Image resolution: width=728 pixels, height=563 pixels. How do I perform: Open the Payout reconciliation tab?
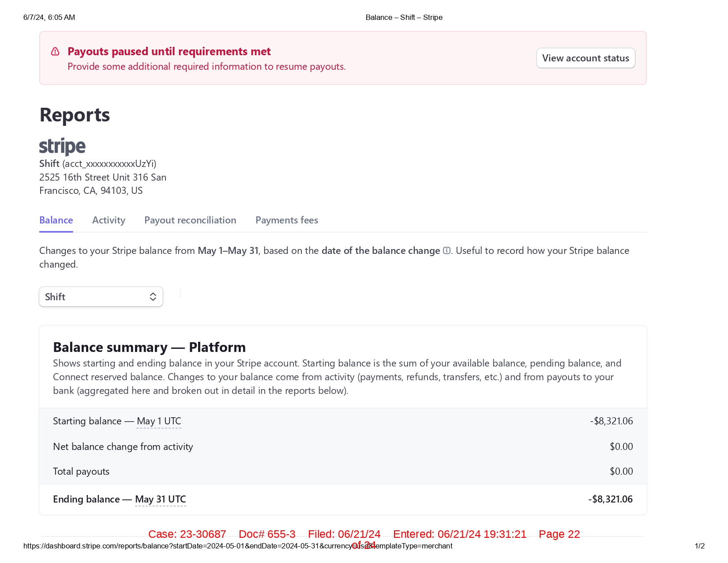click(190, 220)
